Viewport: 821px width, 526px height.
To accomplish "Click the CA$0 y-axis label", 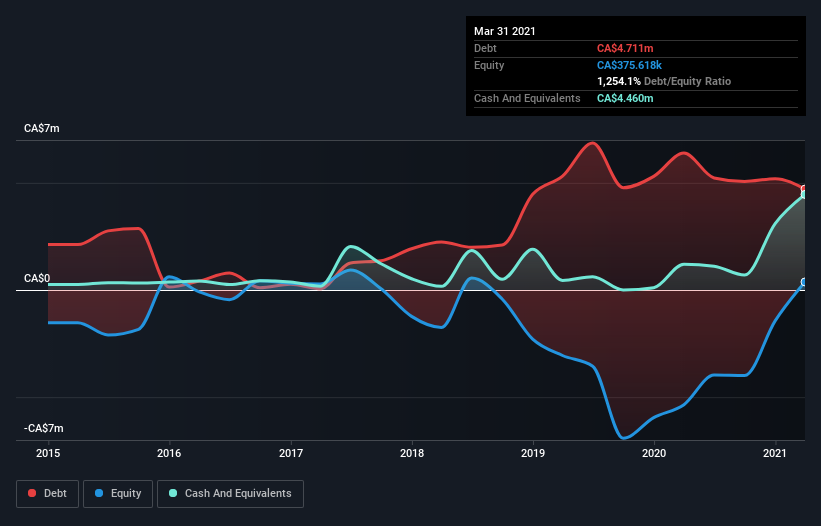I will tap(37, 278).
